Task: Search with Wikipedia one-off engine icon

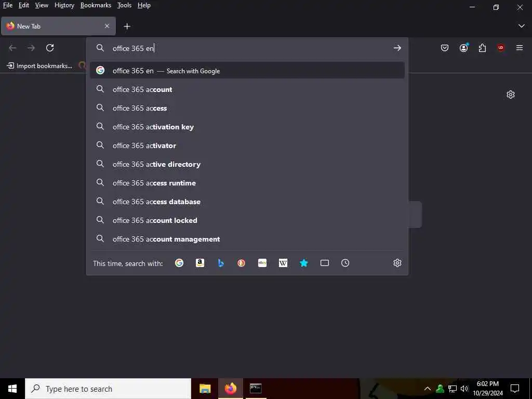Action: 283,263
